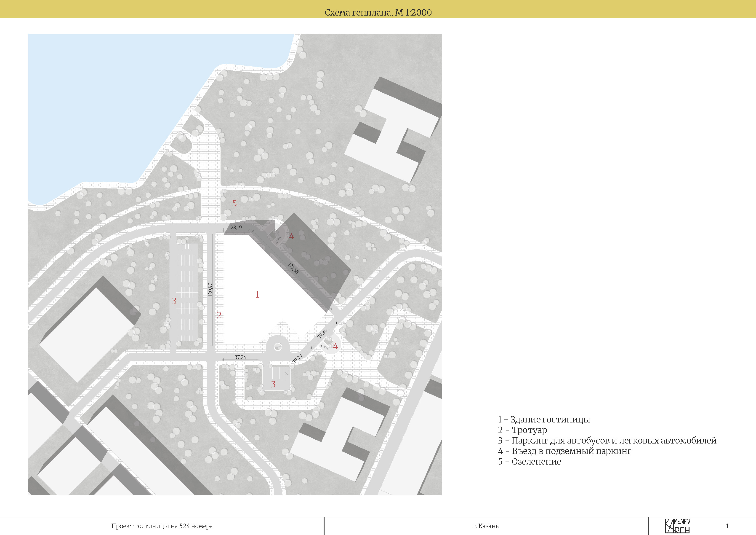
Task: Click dimension label '39,30' on plan
Action: [x=322, y=333]
